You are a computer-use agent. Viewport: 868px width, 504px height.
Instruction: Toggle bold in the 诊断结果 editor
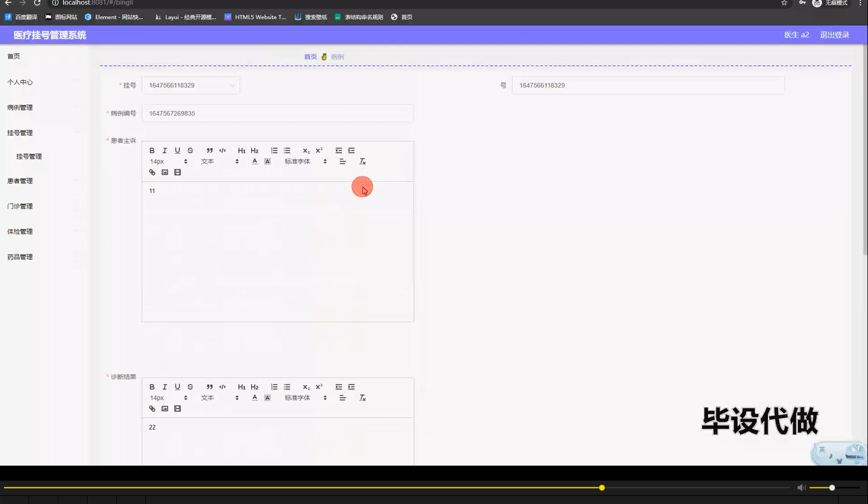point(152,387)
